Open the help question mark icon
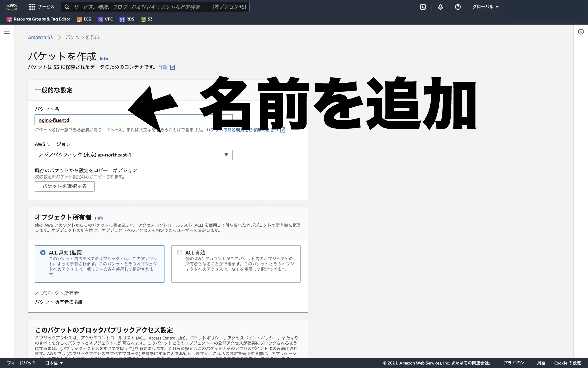This screenshot has width=588, height=368. point(458,7)
